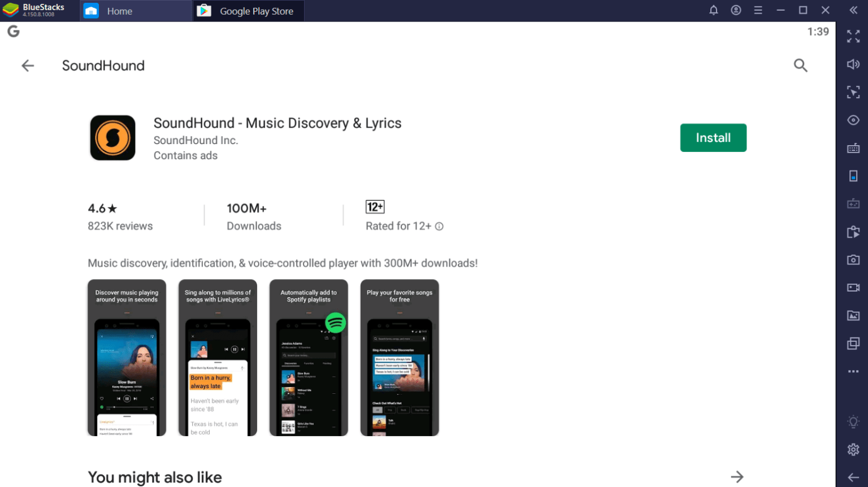The width and height of the screenshot is (868, 487).
Task: Expand the sidebar more options menu
Action: point(853,371)
